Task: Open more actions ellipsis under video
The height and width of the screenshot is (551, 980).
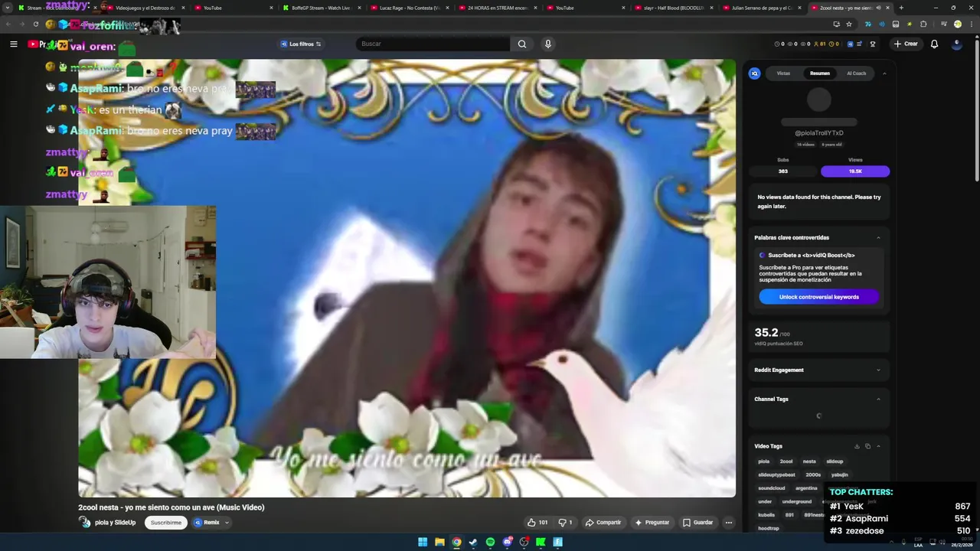Action: pos(728,523)
